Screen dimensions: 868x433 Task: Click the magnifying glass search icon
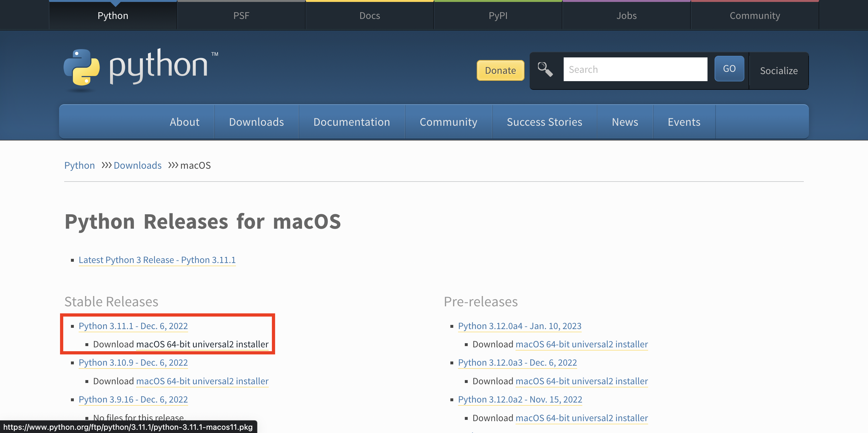[x=545, y=69]
